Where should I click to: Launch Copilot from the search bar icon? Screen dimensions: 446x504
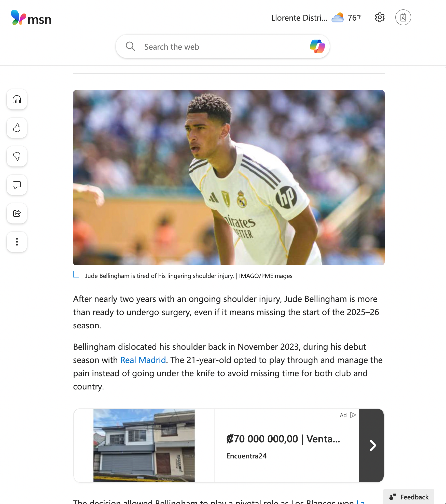point(317,46)
